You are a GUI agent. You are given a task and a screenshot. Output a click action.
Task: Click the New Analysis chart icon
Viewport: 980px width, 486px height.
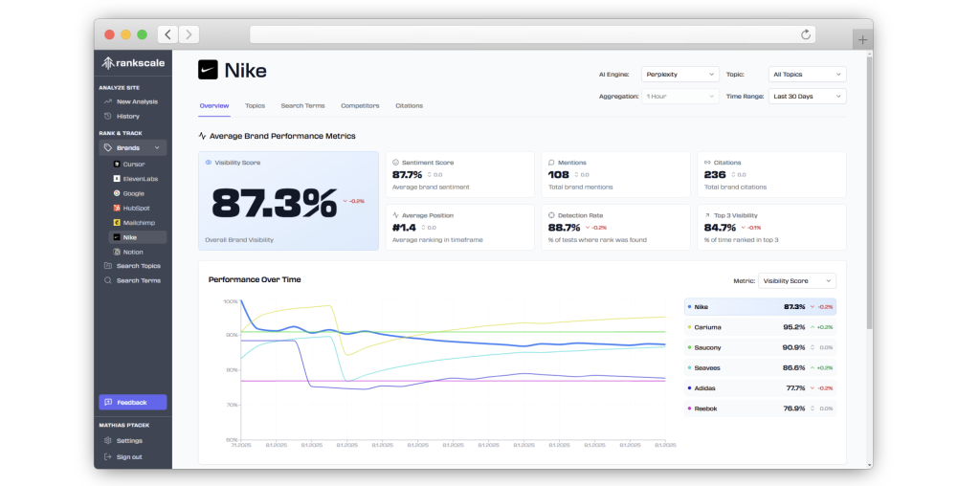pos(107,101)
